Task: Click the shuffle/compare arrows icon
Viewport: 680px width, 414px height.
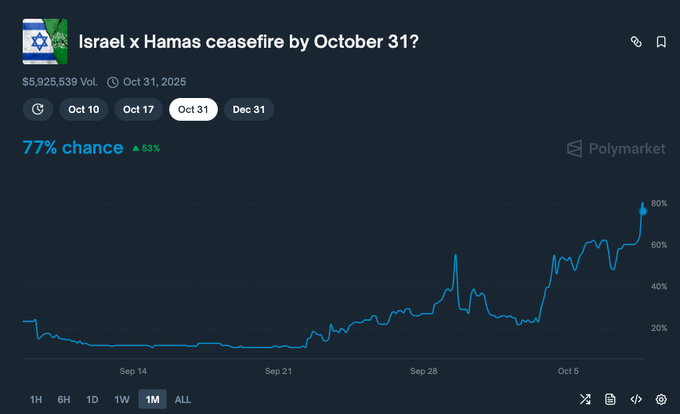Action: coord(585,400)
